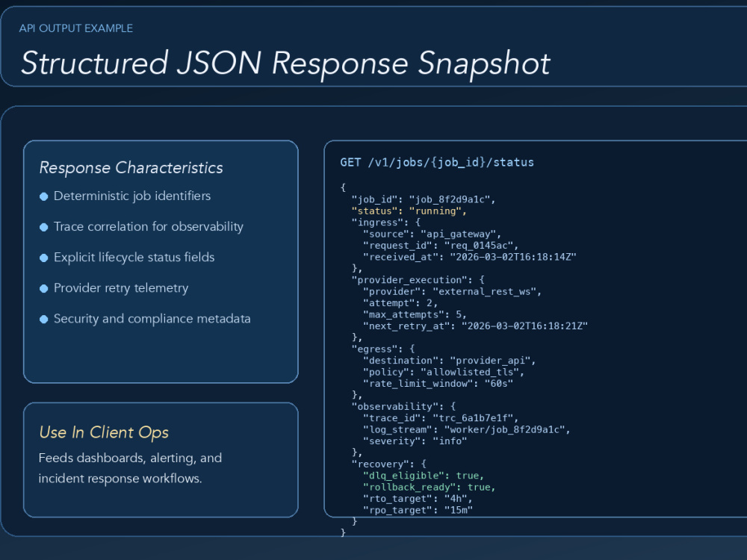
Task: Select the "source": "api_gateway" line
Action: point(432,234)
